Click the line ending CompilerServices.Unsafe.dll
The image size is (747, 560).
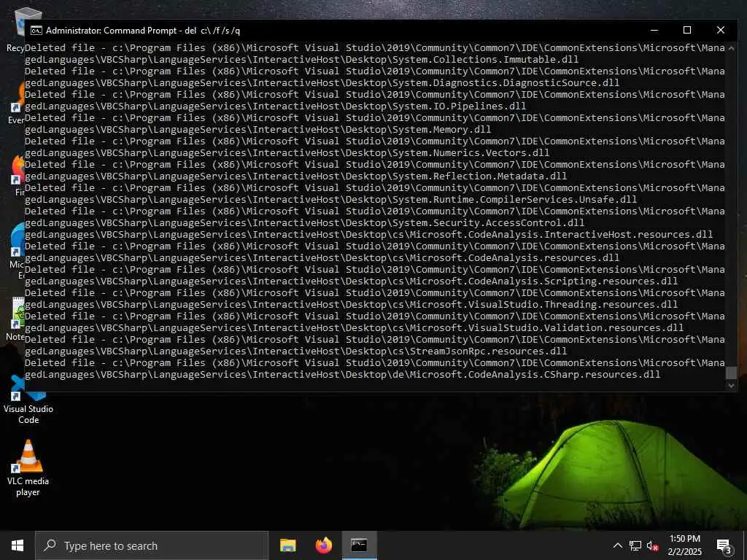330,200
